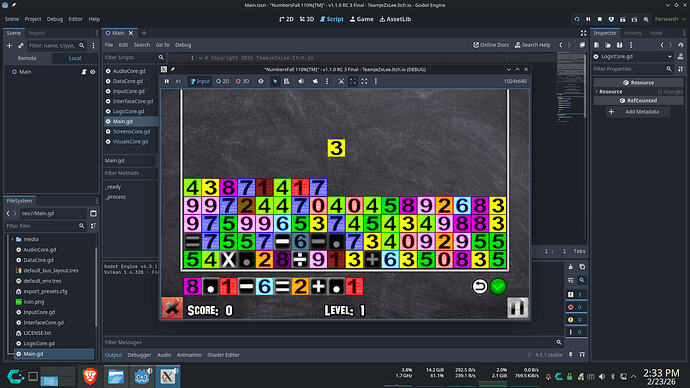Toggle the Input mode in the game window
The height and width of the screenshot is (388, 690).
pos(200,81)
